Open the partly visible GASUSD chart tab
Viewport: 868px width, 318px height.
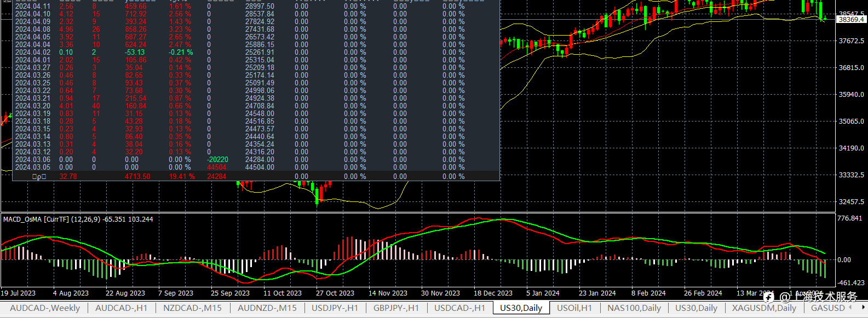click(827, 308)
